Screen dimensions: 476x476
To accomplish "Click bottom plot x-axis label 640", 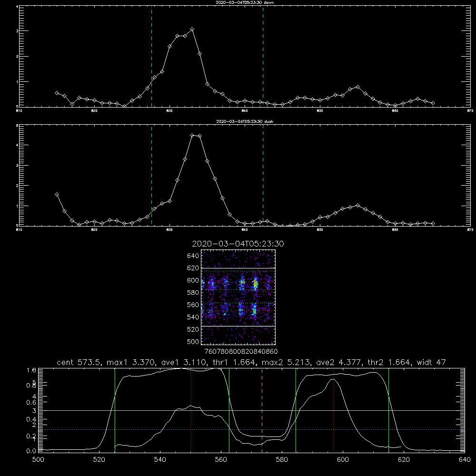I will pyautogui.click(x=465, y=460).
